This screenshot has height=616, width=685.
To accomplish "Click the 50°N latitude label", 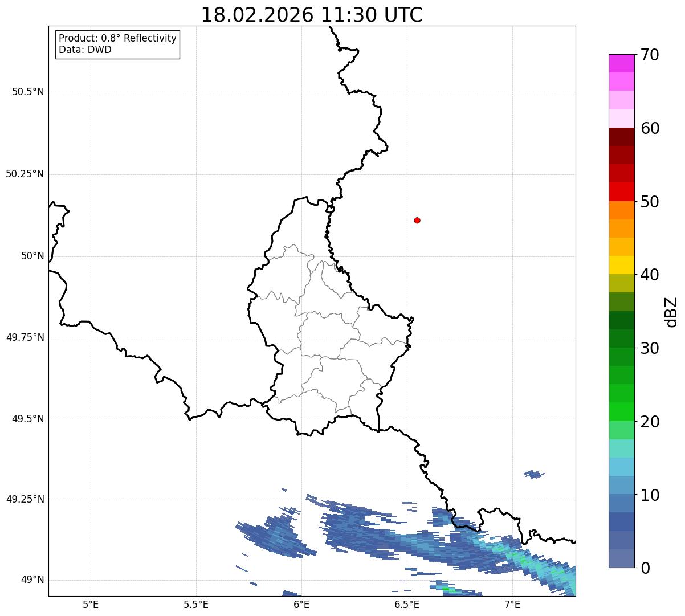I will point(33,256).
